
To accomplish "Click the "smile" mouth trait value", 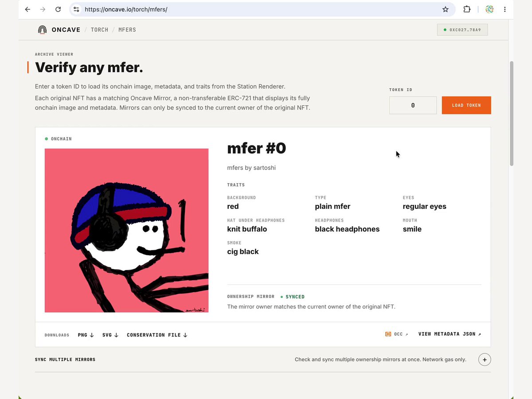I will [x=412, y=229].
